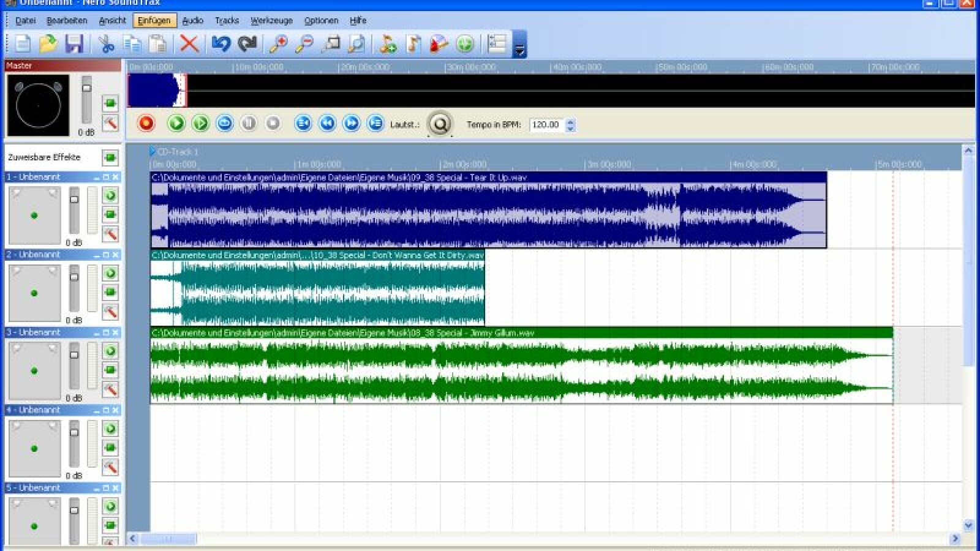980x551 pixels.
Task: Click the scissors Cut icon in toolbar
Action: (x=107, y=44)
